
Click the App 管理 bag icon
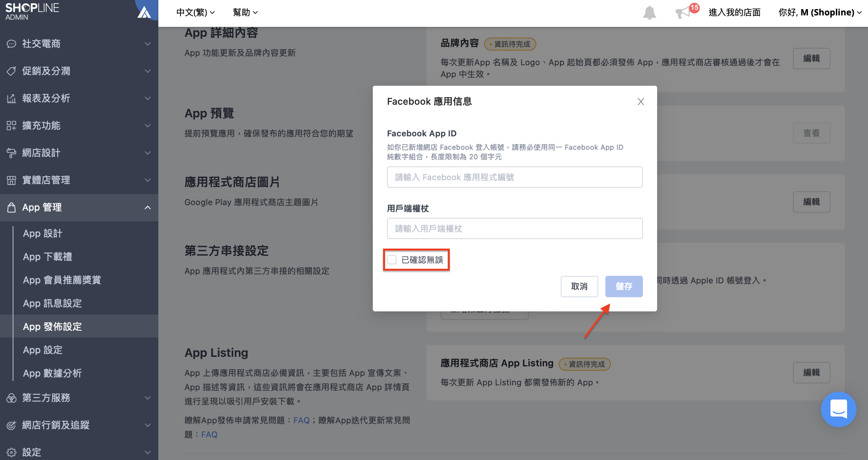[11, 207]
